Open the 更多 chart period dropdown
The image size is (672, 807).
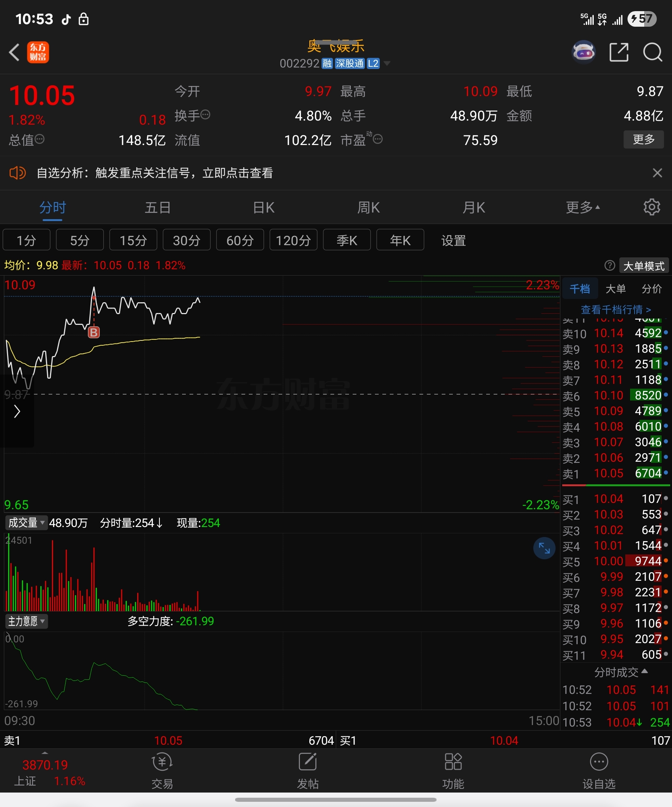click(583, 208)
